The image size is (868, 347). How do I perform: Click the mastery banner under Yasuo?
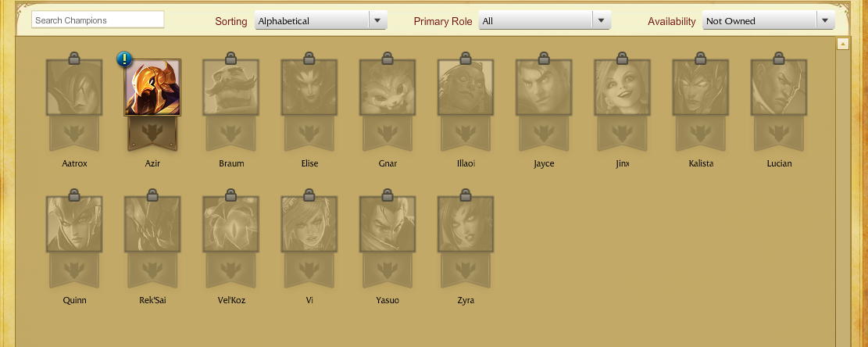tap(388, 270)
